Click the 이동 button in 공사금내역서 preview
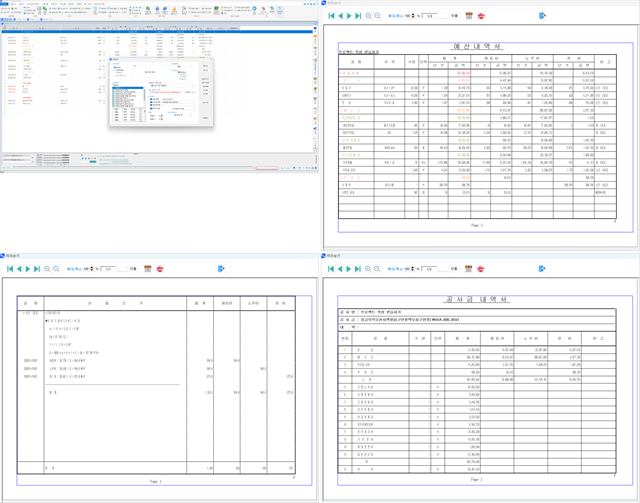 point(454,269)
